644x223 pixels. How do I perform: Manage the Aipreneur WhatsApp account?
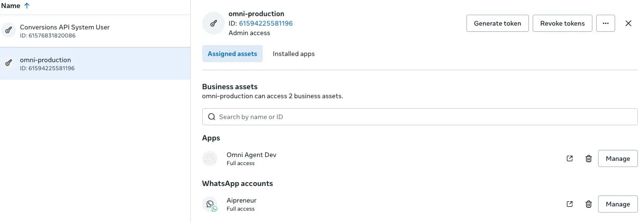(x=618, y=204)
